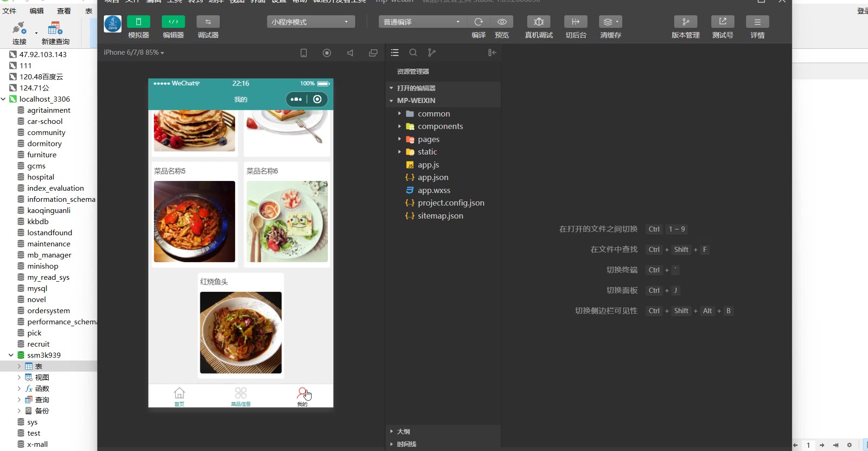Open the mini program mode (小程序模式) dropdown
This screenshot has width=868, height=451.
(311, 22)
